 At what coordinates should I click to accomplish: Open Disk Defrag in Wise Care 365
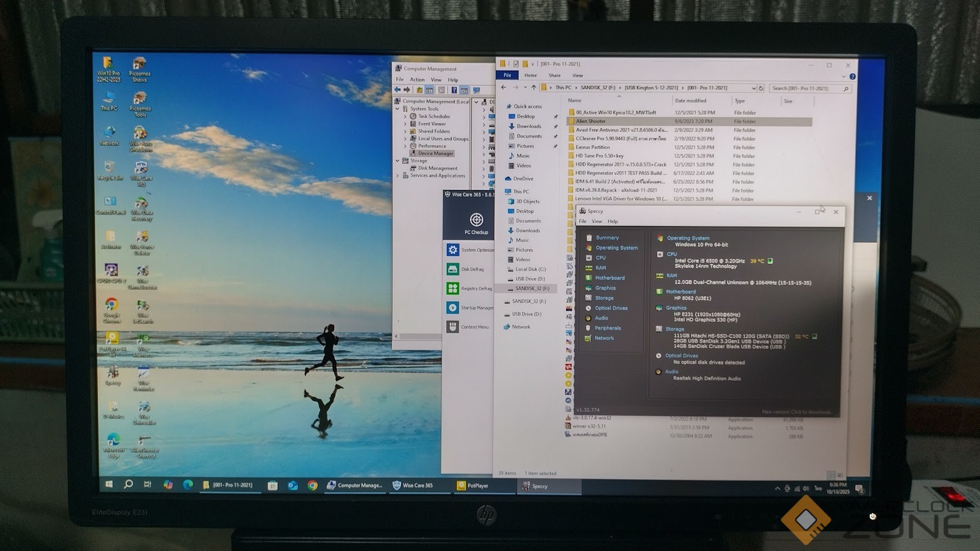point(472,269)
